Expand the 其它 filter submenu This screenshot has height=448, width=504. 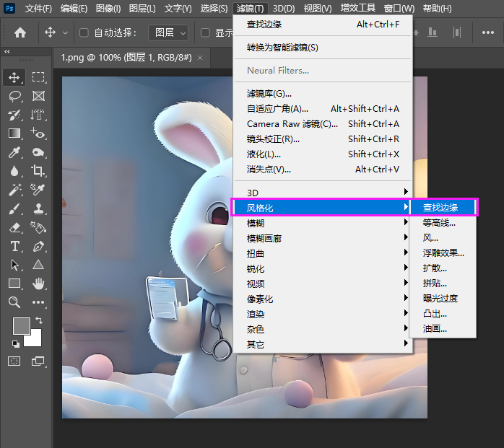click(x=322, y=344)
